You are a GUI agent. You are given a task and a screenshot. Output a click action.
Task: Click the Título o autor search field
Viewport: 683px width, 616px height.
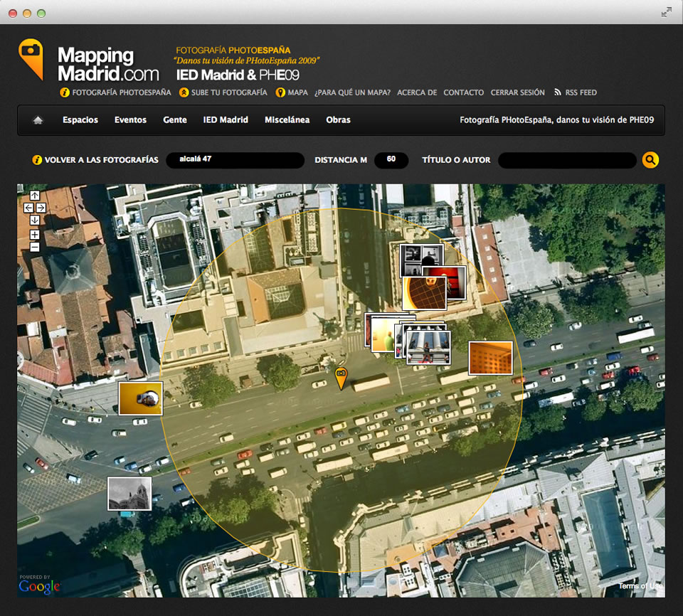coord(567,160)
